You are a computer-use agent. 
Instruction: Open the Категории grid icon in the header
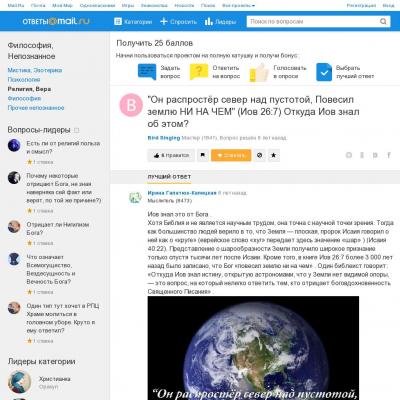tap(118, 21)
